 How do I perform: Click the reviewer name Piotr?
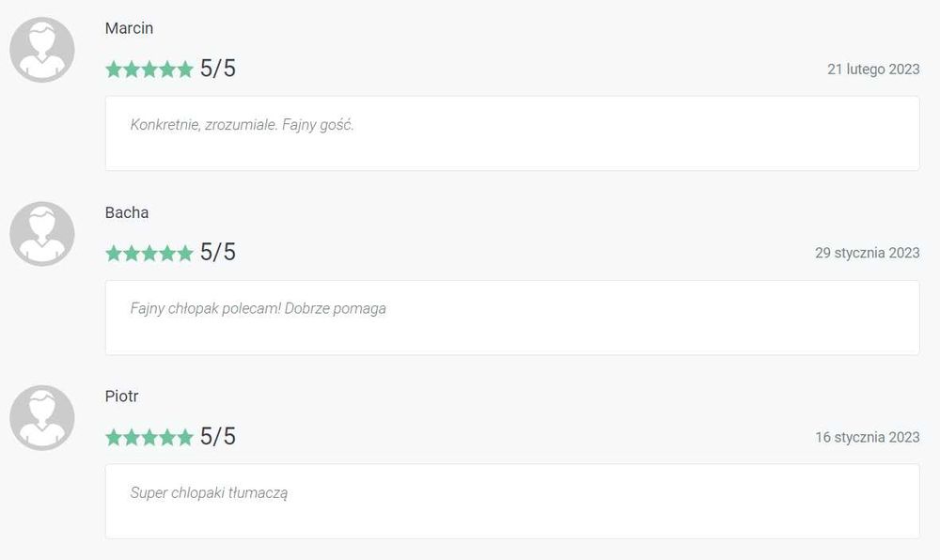tap(123, 397)
